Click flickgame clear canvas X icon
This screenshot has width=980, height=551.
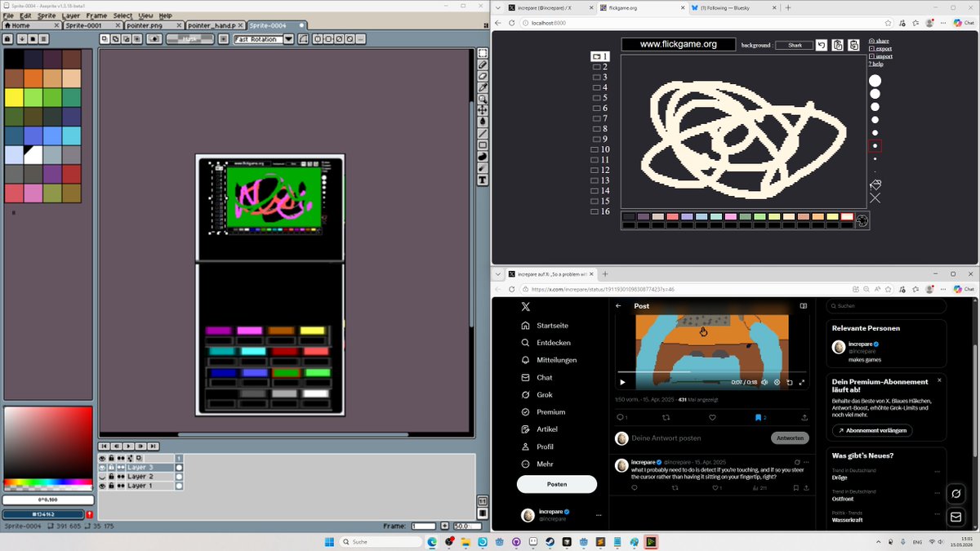point(875,198)
